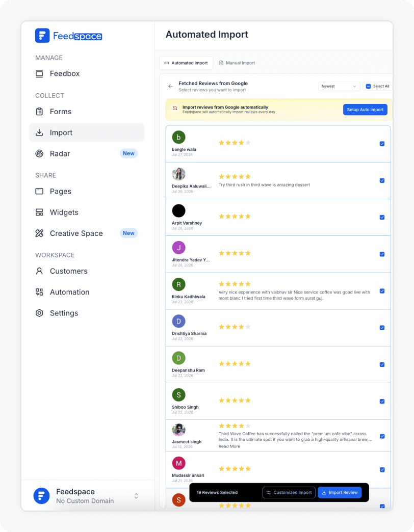The image size is (414, 532).
Task: Click the Automation grid icon
Action: [39, 292]
